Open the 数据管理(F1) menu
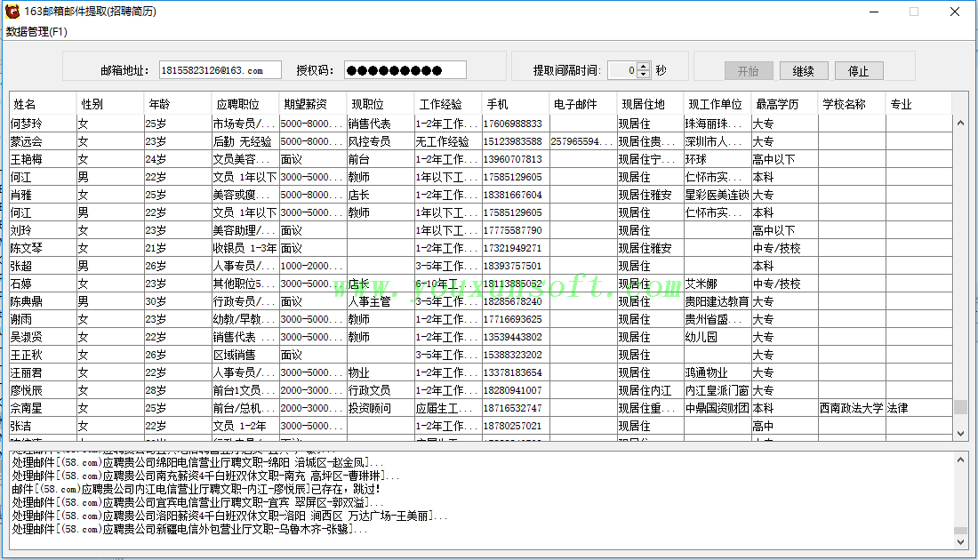The image size is (978, 560). pos(36,32)
